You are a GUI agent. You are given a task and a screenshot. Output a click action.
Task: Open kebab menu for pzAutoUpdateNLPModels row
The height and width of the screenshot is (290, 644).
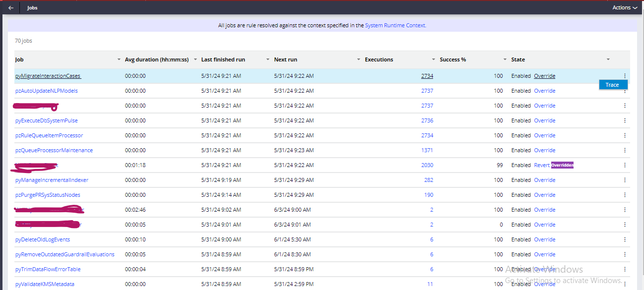pos(625,91)
